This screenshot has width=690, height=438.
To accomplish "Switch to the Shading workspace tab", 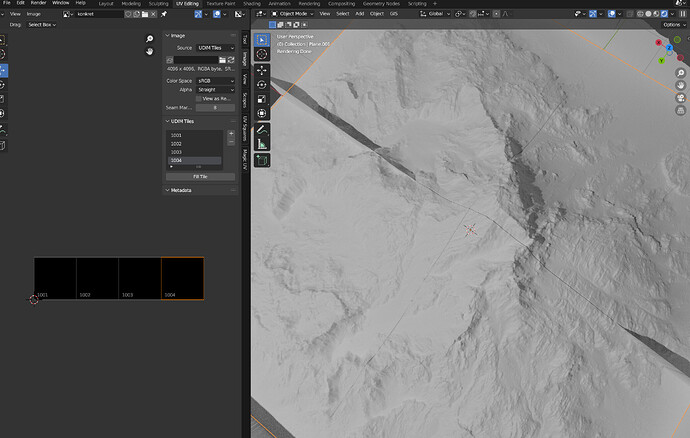I will (252, 4).
